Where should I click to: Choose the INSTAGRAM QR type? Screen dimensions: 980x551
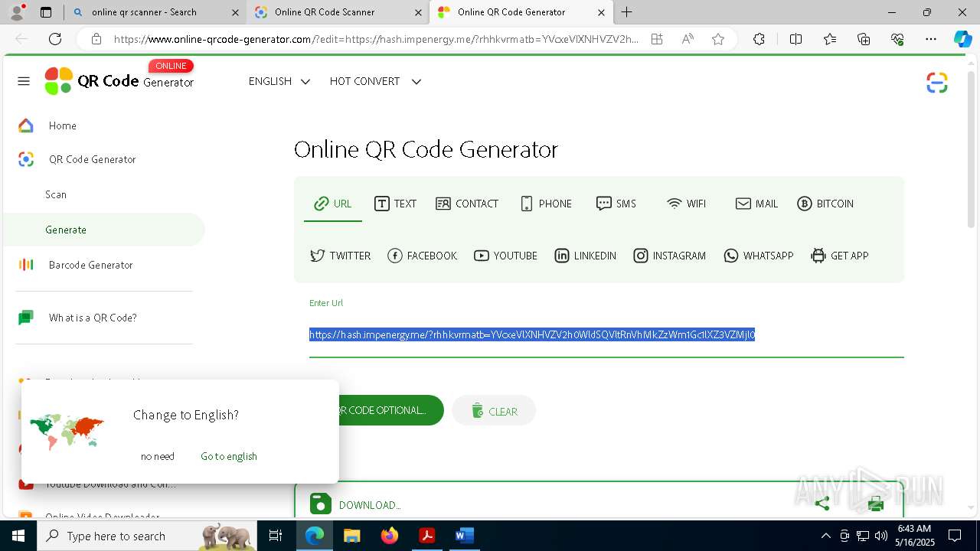tap(669, 256)
